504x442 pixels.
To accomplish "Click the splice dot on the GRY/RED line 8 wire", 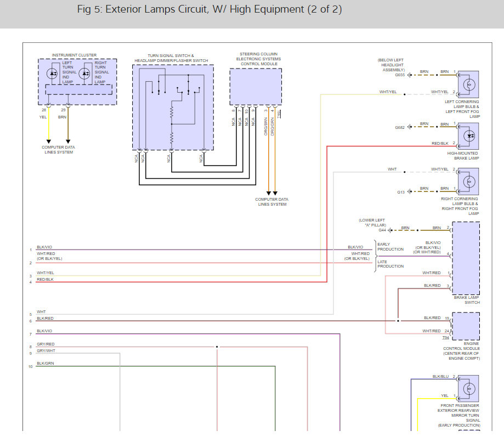I will [x=217, y=347].
